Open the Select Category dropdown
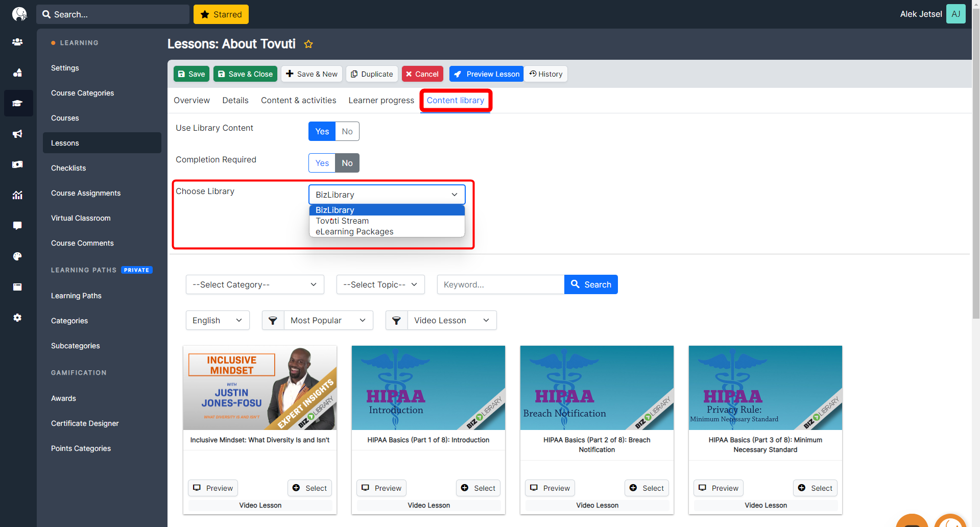The width and height of the screenshot is (980, 527). (x=255, y=284)
